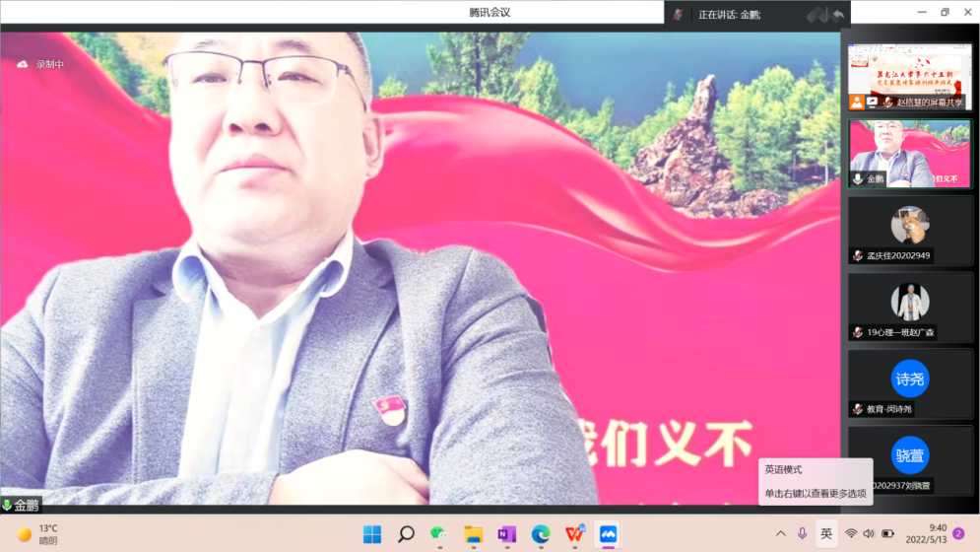
Task: Open WPS Office from the taskbar
Action: [x=574, y=534]
